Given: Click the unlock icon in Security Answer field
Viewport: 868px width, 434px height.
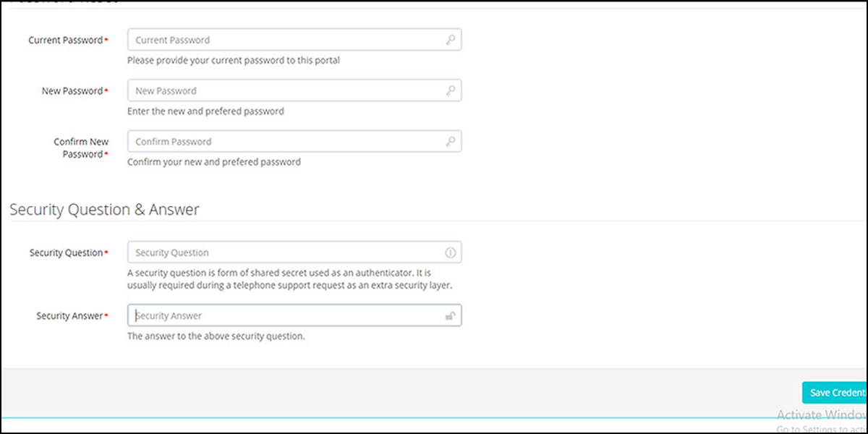Looking at the screenshot, I should [450, 316].
